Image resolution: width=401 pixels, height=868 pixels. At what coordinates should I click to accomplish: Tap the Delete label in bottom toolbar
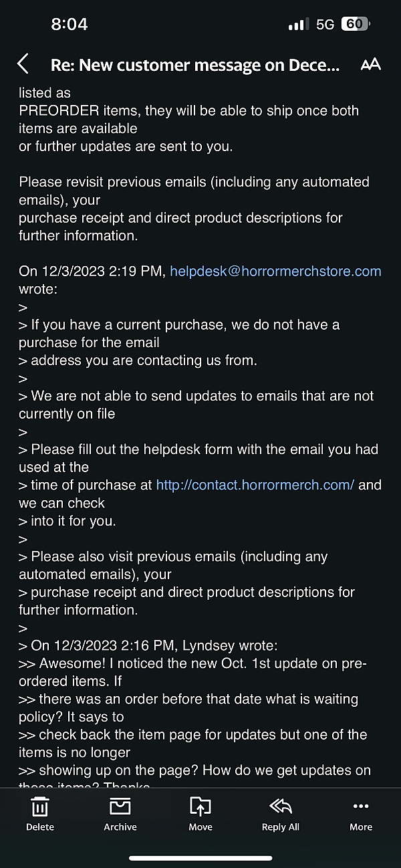point(40,827)
